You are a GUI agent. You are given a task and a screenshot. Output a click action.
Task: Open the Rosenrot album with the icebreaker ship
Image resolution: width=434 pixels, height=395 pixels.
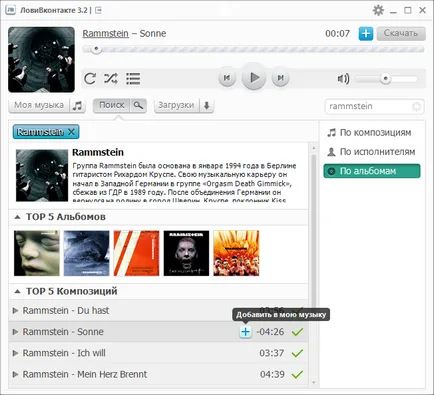[x=87, y=253]
